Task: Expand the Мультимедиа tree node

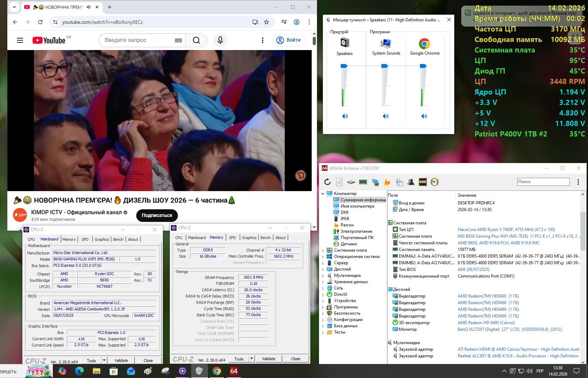Action: click(x=323, y=275)
